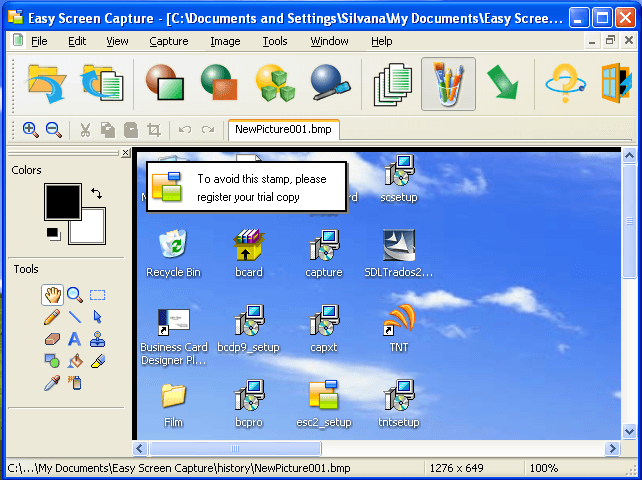Viewport: 642px width, 480px height.
Task: Open the File menu
Action: (39, 41)
